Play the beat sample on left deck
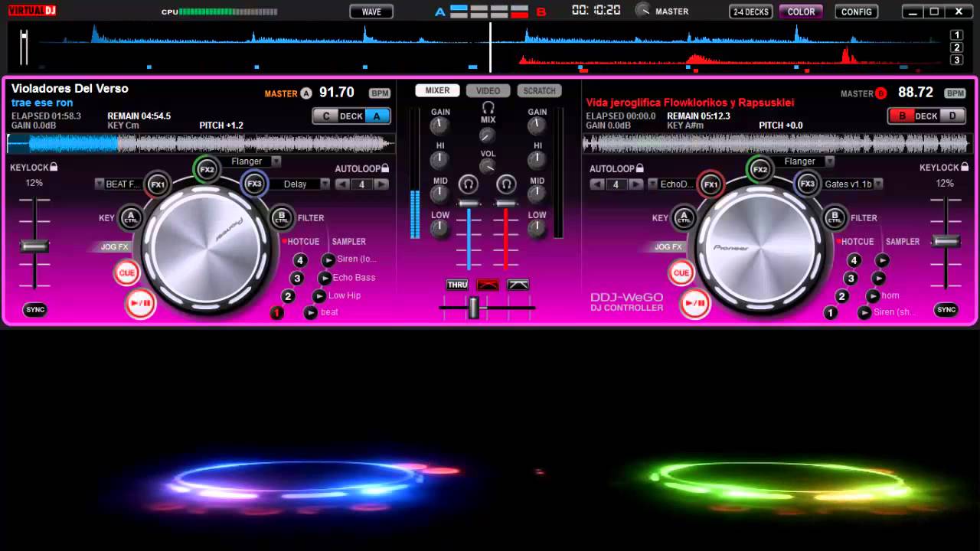This screenshot has width=980, height=551. (311, 313)
